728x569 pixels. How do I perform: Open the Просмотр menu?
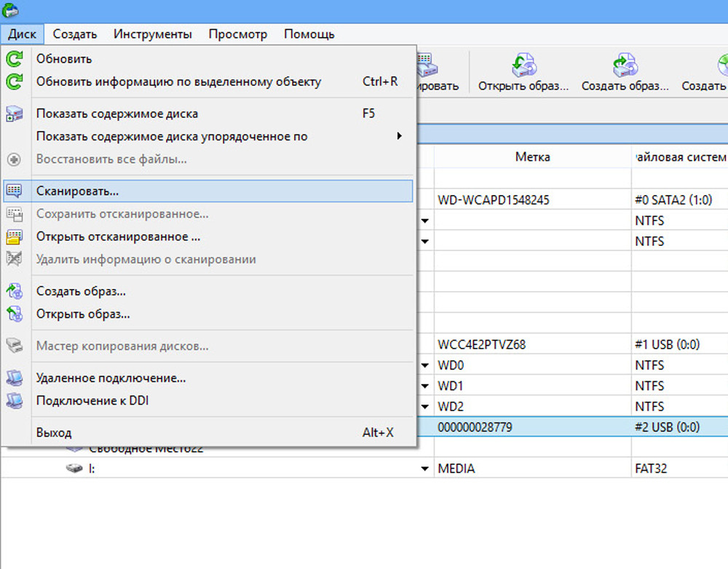pos(237,34)
